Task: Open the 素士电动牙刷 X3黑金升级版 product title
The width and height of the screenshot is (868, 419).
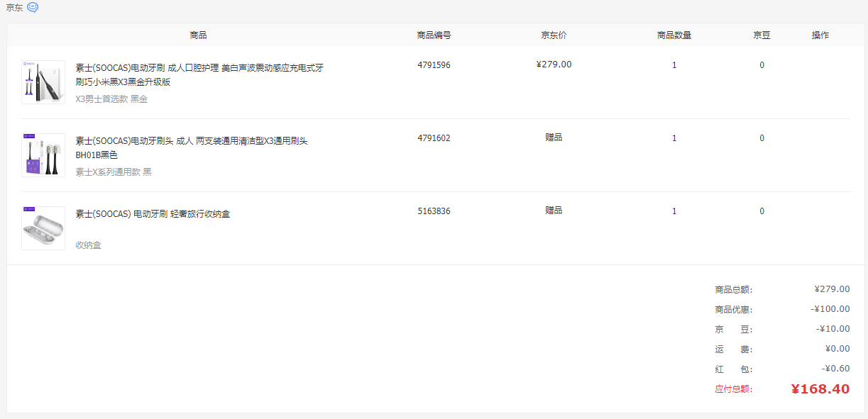Action: point(199,75)
